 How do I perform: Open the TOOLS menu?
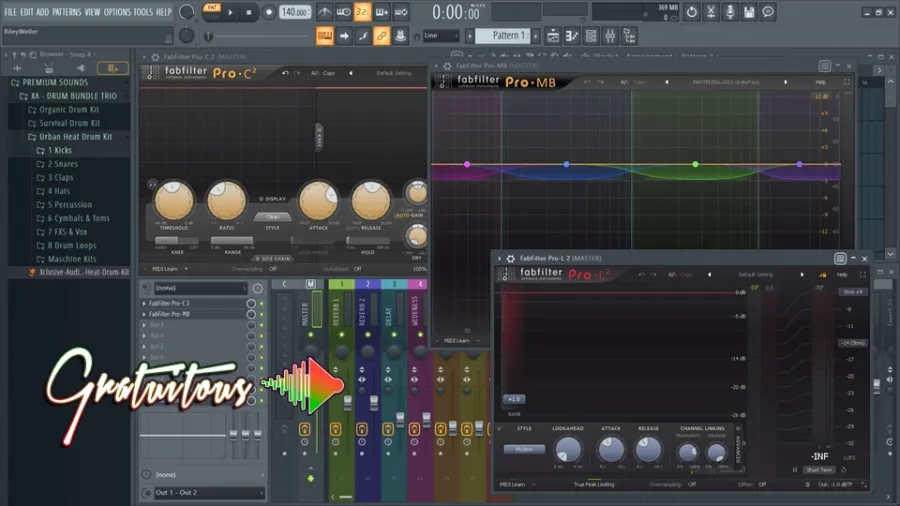click(x=143, y=11)
